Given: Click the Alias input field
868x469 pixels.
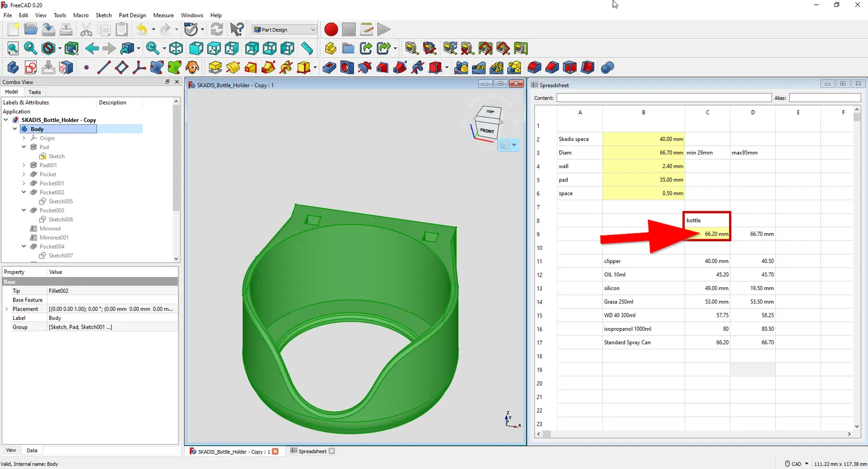Looking at the screenshot, I should [x=825, y=98].
